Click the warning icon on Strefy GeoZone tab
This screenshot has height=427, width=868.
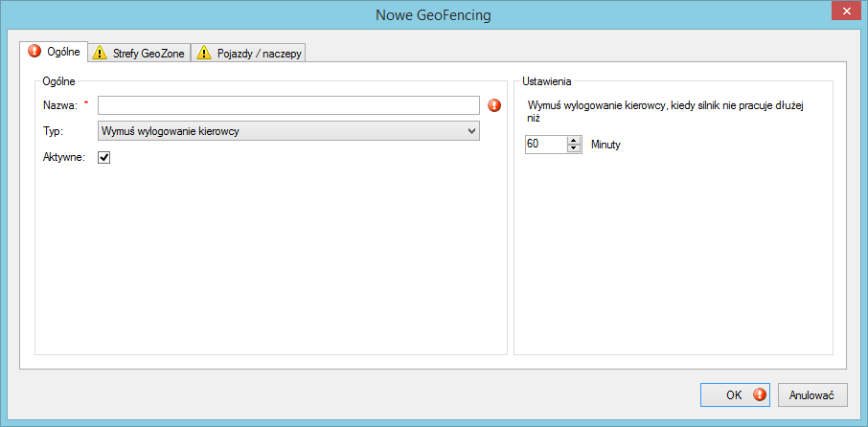pos(100,54)
